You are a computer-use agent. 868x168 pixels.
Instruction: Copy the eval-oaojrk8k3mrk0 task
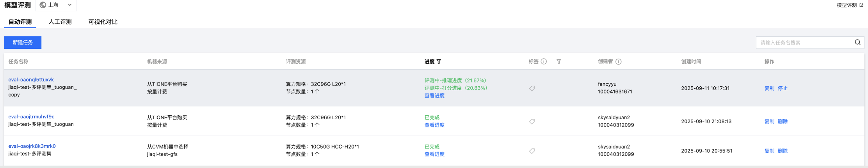(769, 151)
